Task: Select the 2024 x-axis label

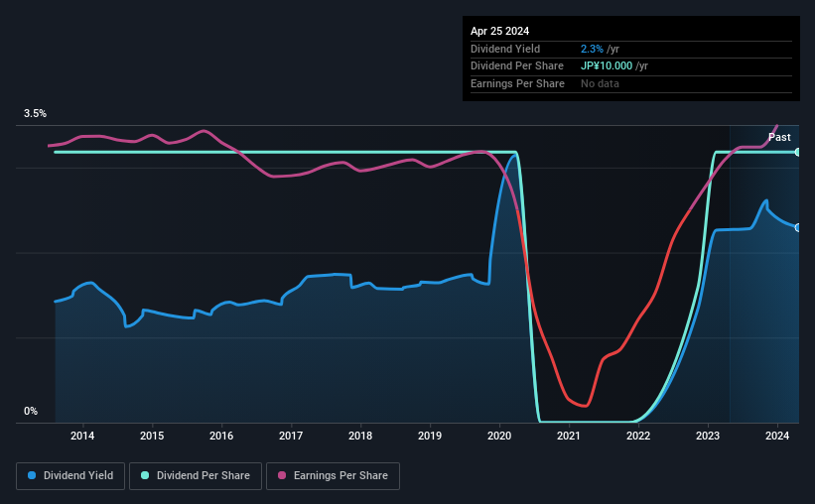Action: click(777, 436)
